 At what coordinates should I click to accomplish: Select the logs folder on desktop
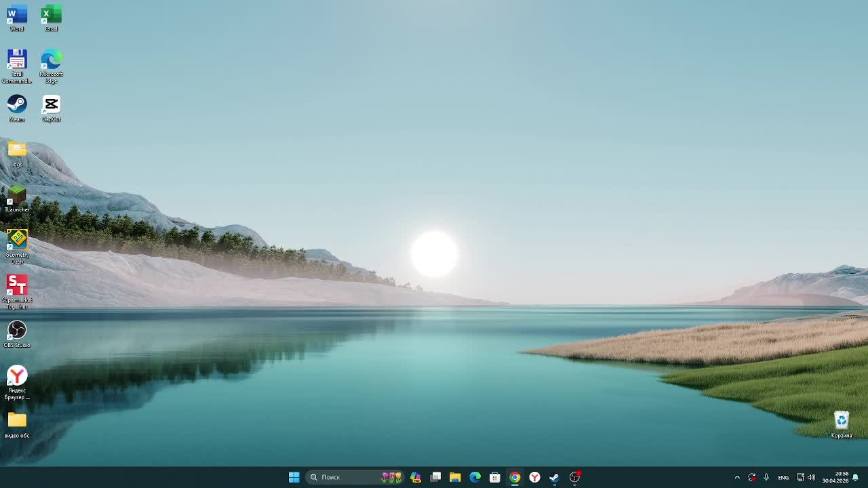17,154
